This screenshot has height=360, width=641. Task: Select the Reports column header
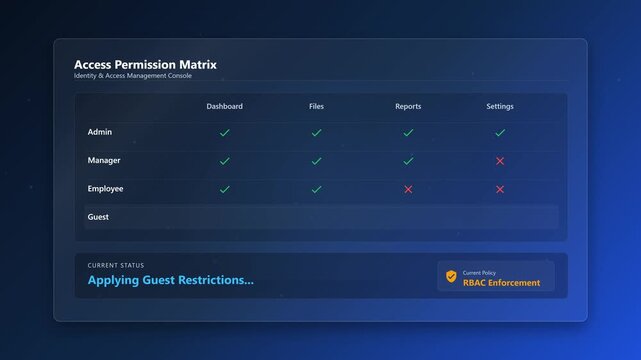pyautogui.click(x=408, y=106)
